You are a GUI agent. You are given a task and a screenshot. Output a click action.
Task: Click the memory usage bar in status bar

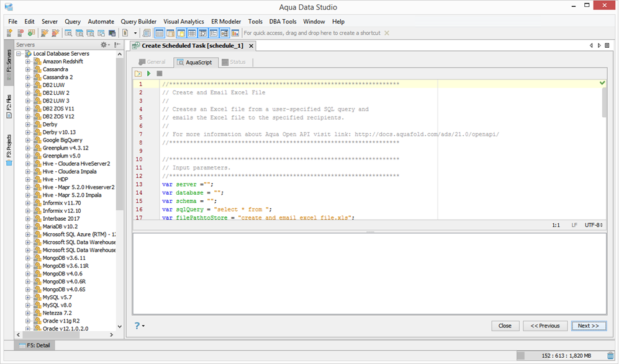coord(561,356)
